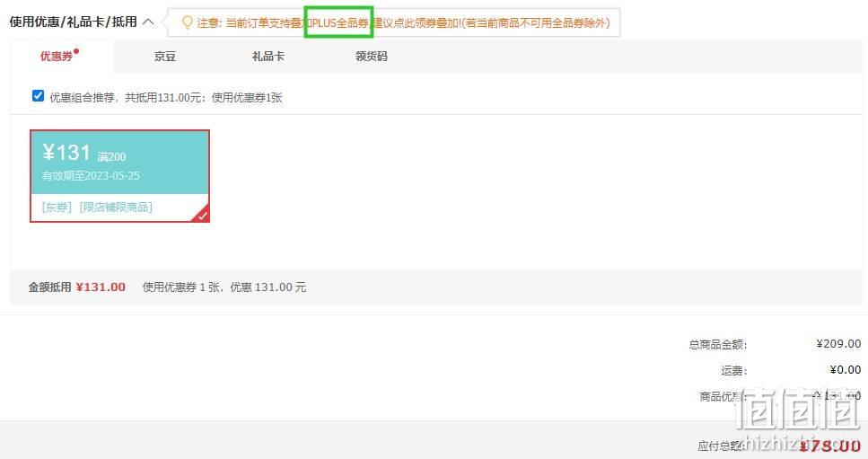Viewport: 868px width, 459px height.
Task: Switch to the 京豆 tab
Action: coord(165,56)
